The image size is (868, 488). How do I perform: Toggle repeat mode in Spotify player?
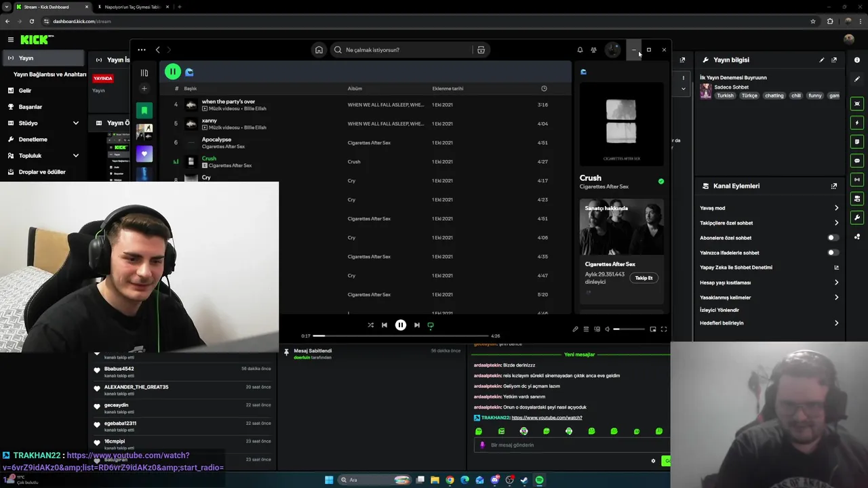pos(431,325)
